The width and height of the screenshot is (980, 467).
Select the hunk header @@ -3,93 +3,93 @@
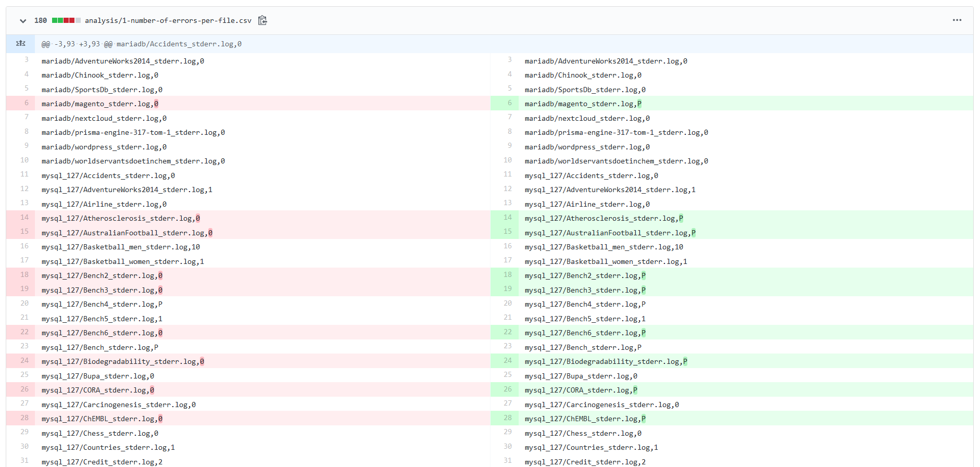(77, 44)
